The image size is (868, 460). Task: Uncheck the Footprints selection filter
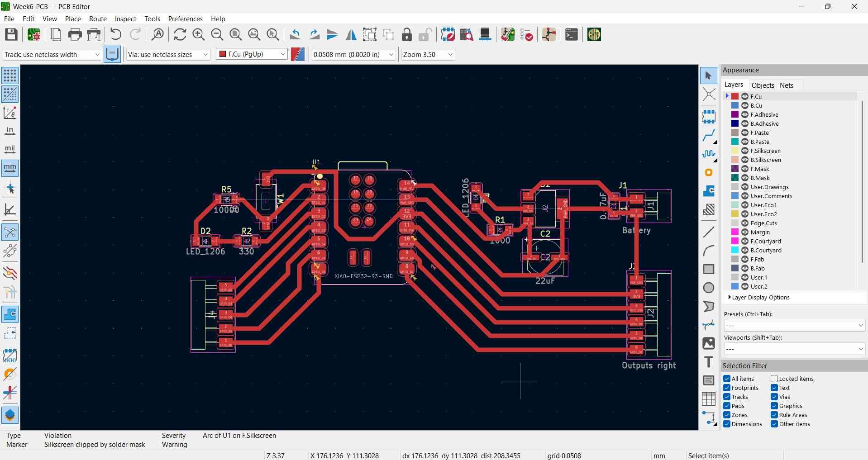(728, 388)
